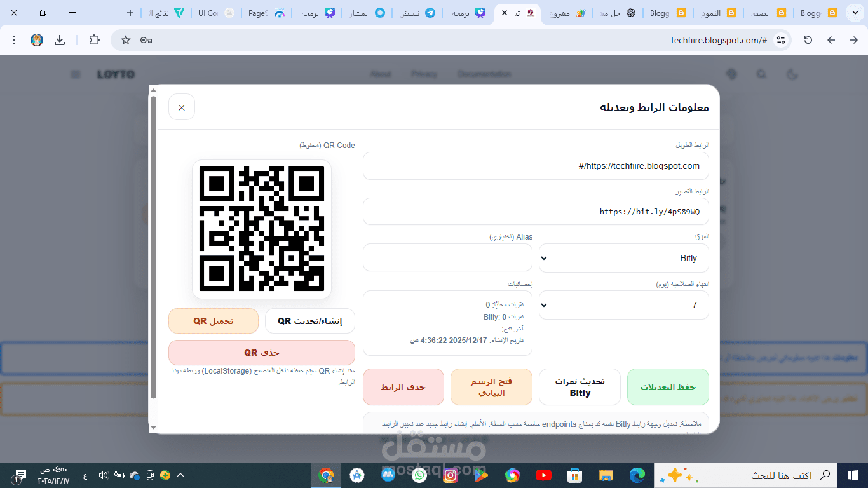
Task: Open WhatsApp from taskbar
Action: click(419, 475)
